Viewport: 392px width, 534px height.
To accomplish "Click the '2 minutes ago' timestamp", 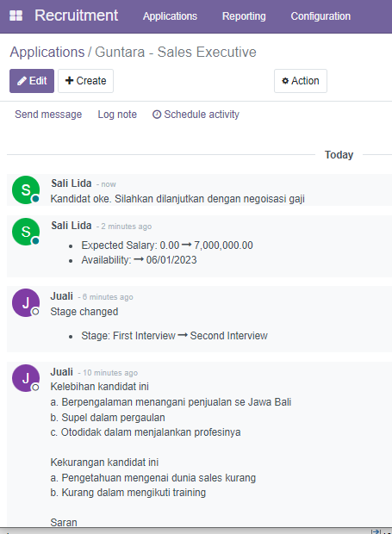I will pyautogui.click(x=127, y=227).
